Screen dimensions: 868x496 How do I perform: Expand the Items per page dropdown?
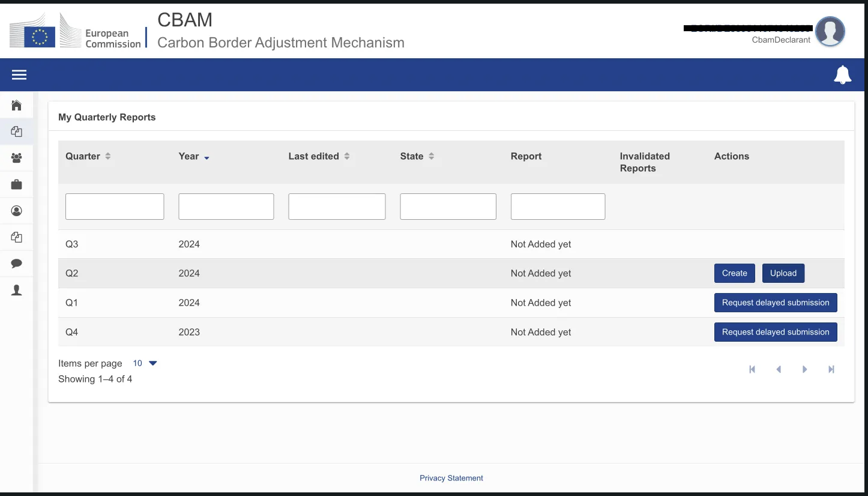[145, 363]
